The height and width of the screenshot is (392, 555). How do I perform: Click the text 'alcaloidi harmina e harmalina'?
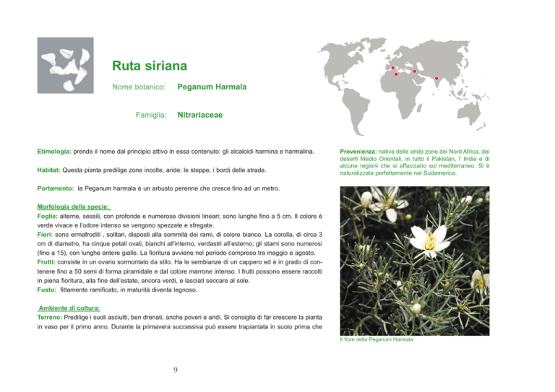click(x=272, y=152)
